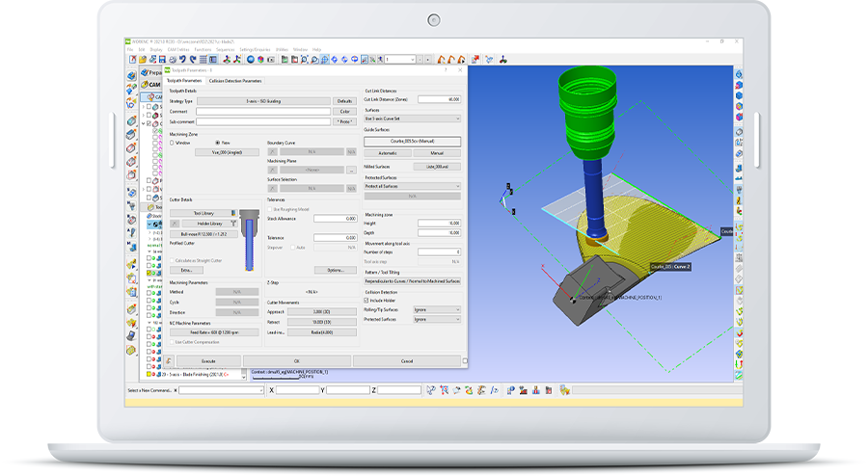The height and width of the screenshot is (476, 868).
Task: Click the Execute button
Action: point(208,361)
